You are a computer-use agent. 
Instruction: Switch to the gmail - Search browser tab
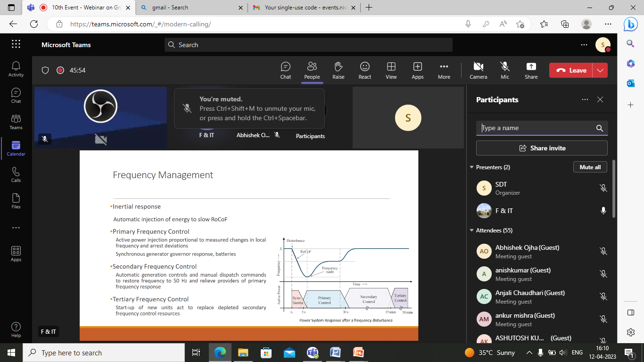(193, 8)
